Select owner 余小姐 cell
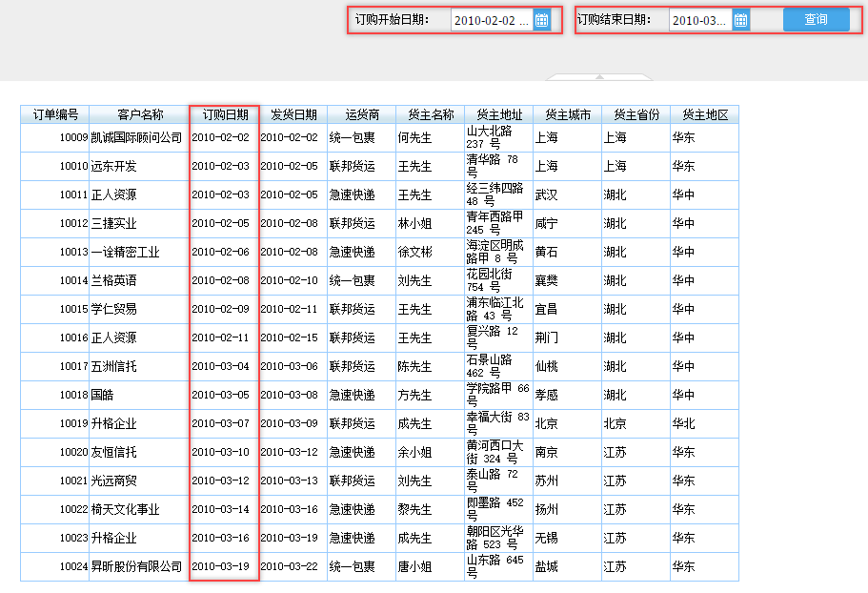Screen dimensions: 868x593 430,452
